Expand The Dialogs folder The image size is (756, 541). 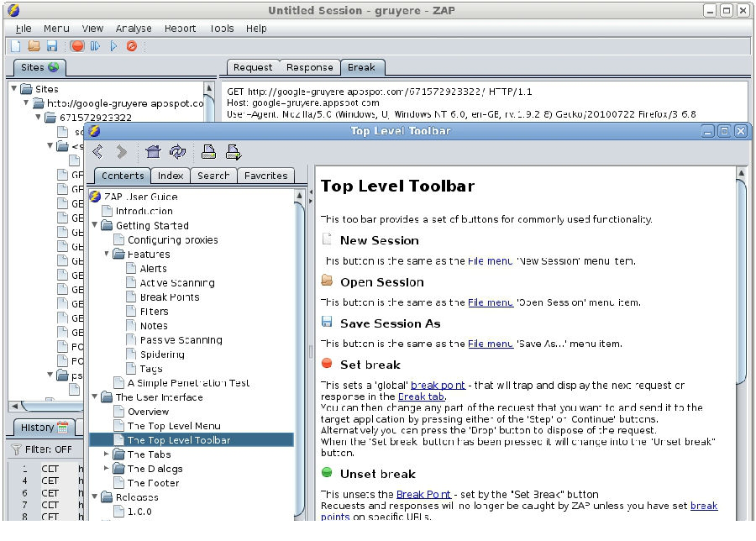[x=107, y=468]
